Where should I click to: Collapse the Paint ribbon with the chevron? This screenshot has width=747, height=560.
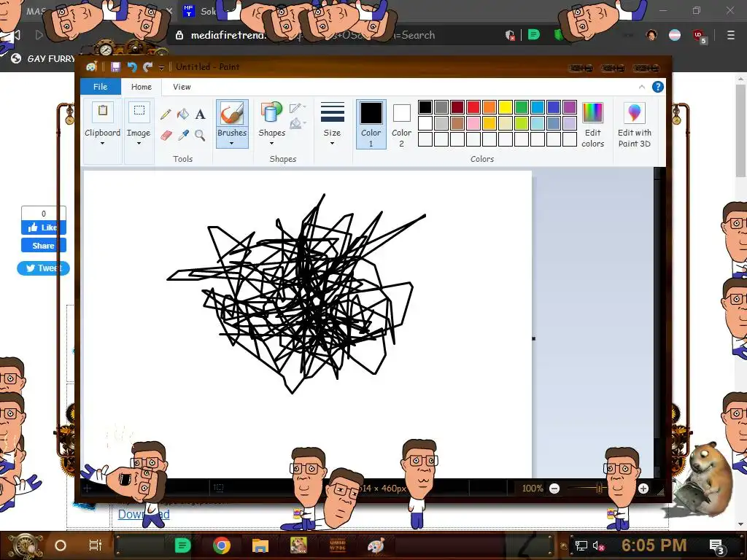click(x=642, y=87)
